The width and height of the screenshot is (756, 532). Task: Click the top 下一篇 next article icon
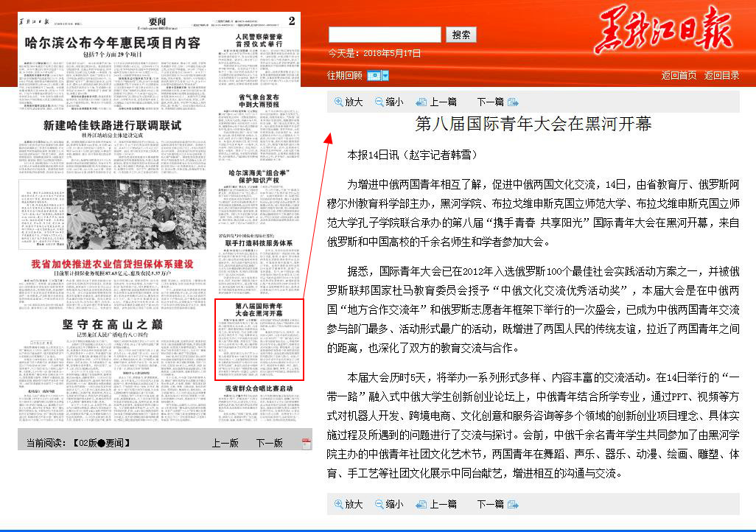513,102
